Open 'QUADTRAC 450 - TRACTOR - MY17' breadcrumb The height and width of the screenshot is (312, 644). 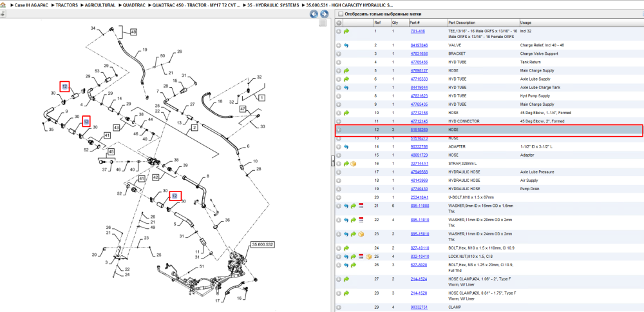pos(196,5)
